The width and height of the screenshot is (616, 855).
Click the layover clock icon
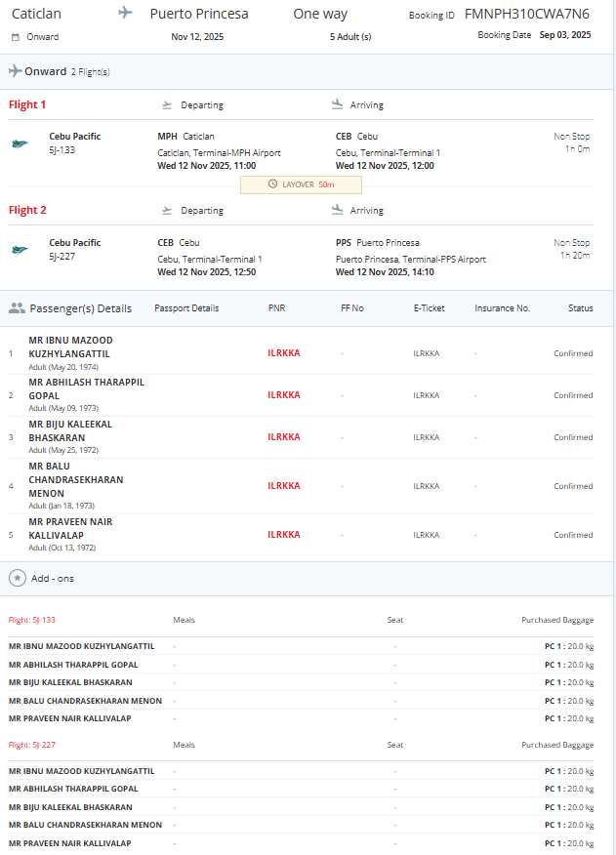[272, 184]
